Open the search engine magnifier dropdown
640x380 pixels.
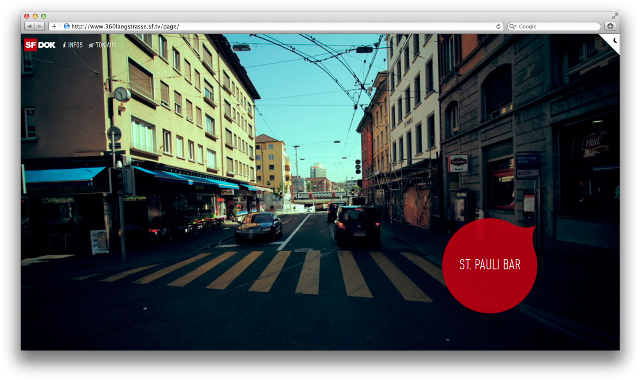[513, 27]
